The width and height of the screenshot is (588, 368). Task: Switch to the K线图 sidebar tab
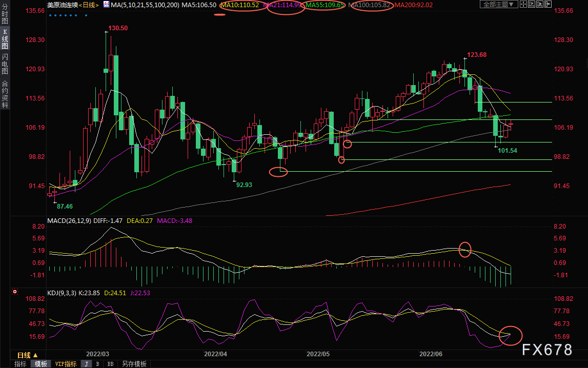tap(5, 39)
